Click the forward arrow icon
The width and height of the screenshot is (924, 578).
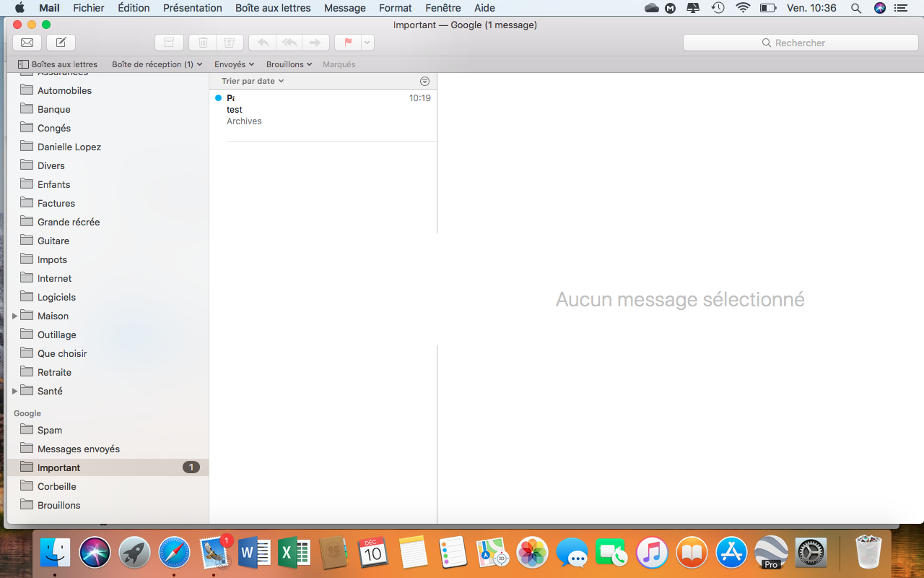click(315, 43)
